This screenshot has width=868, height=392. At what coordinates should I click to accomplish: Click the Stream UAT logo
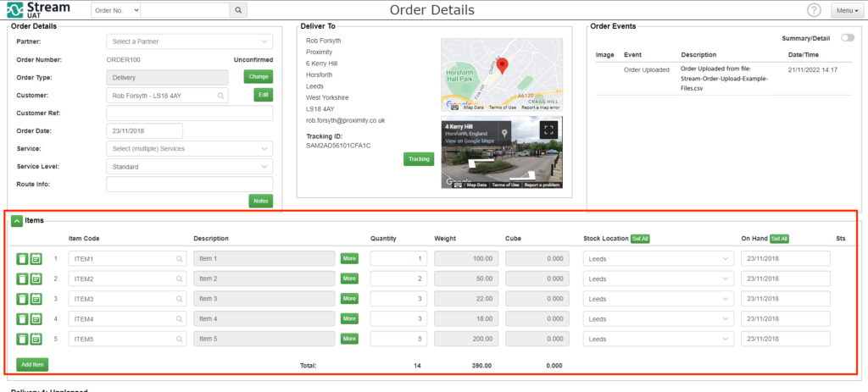coord(38,9)
